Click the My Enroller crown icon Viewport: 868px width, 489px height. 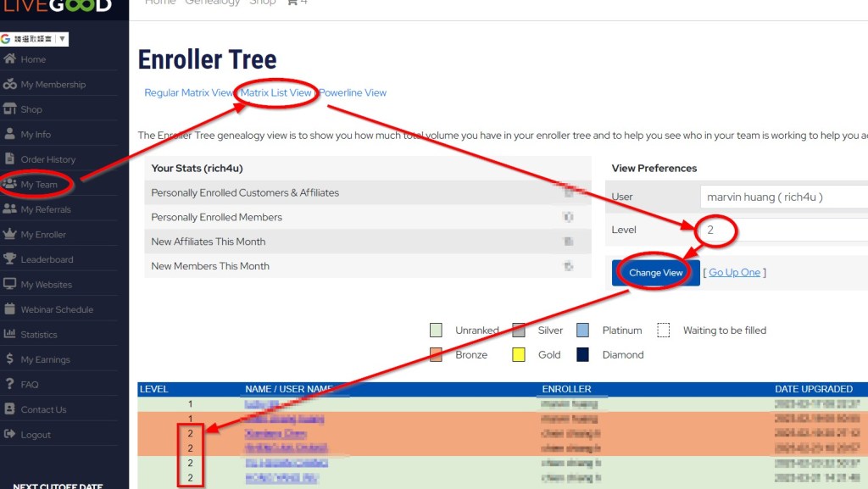click(x=10, y=235)
